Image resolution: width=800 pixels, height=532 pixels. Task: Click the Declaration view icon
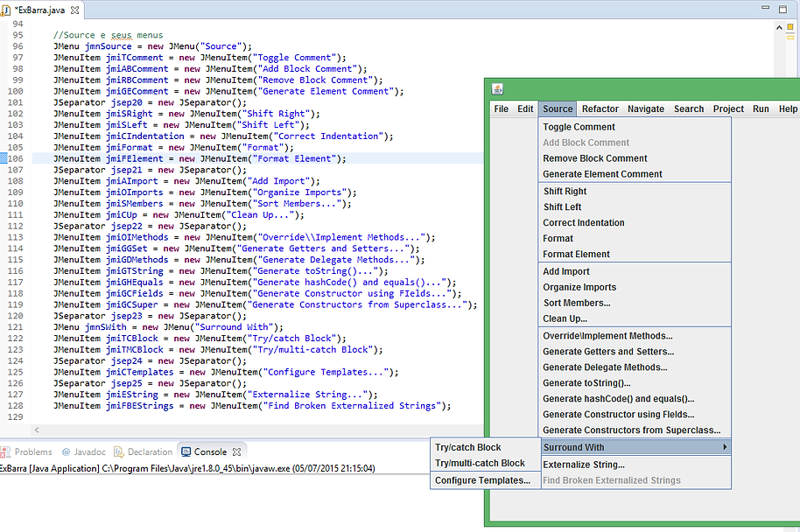coord(119,451)
